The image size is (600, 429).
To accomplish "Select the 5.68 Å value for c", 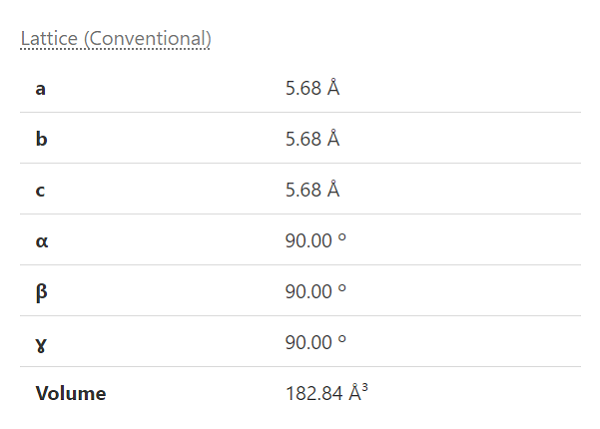I will [x=312, y=190].
